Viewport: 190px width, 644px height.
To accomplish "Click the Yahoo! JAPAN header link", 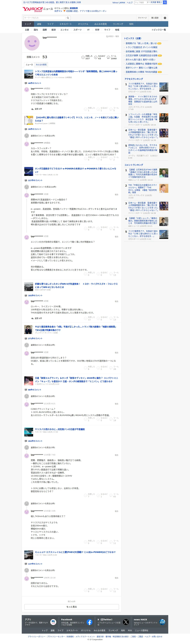I will (119, 3).
